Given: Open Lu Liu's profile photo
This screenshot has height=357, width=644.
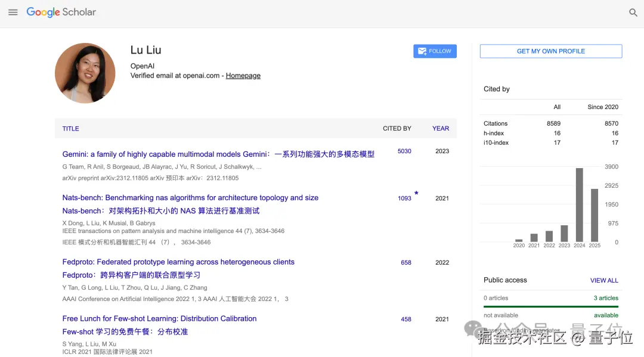Looking at the screenshot, I should pyautogui.click(x=85, y=73).
